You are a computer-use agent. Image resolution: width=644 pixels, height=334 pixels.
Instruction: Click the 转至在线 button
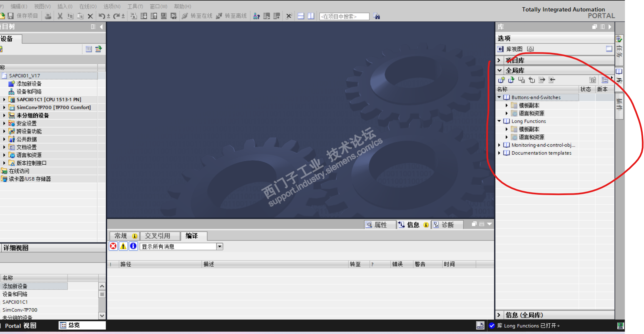197,16
